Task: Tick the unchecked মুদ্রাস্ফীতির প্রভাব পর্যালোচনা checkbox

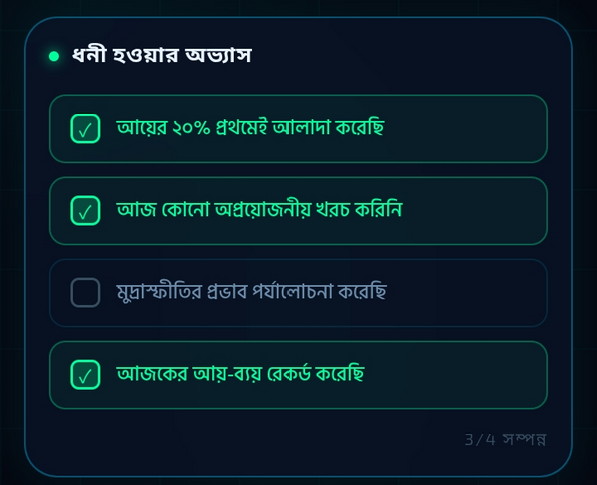Action: click(x=85, y=292)
